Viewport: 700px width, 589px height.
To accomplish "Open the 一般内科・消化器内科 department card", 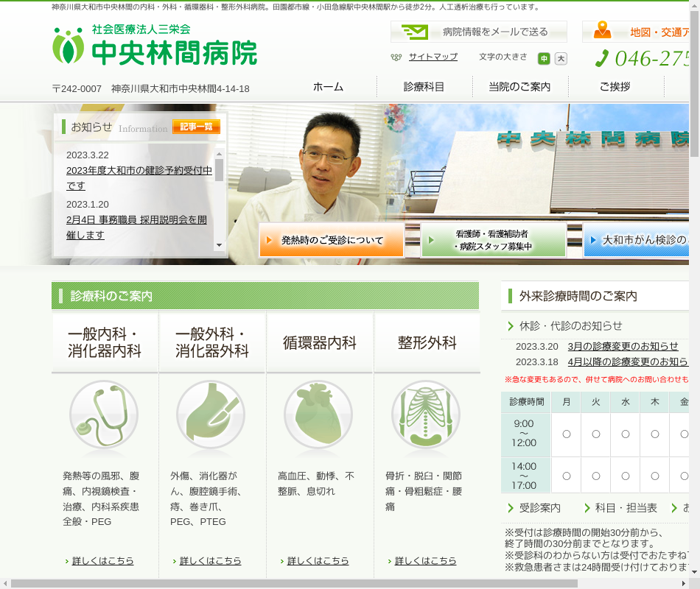I will click(105, 342).
